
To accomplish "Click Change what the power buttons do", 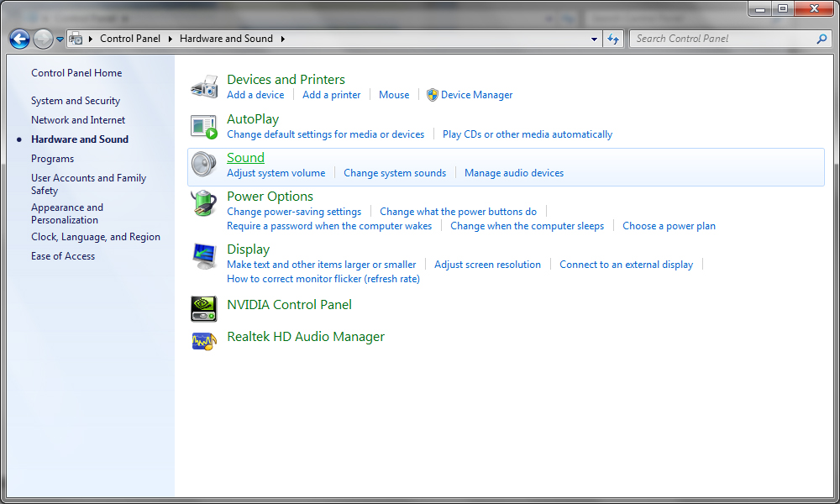I will (x=459, y=211).
